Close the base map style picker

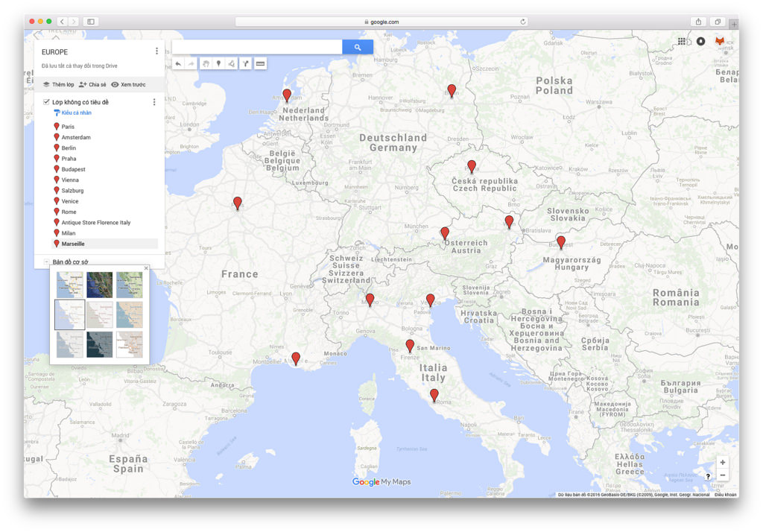click(x=146, y=268)
